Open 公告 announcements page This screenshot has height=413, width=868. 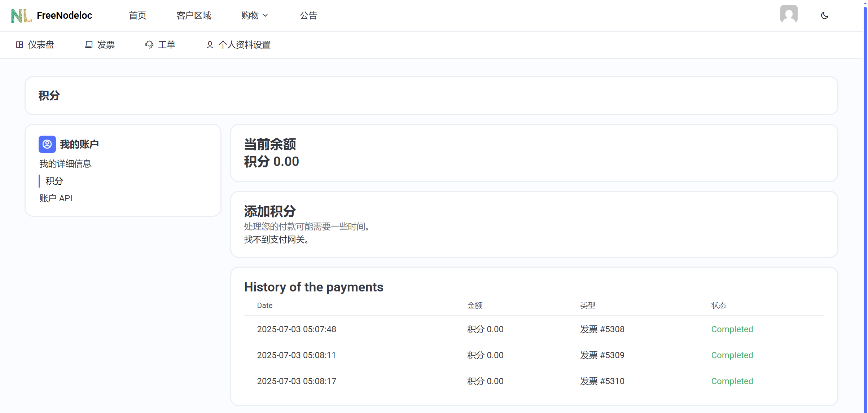(308, 16)
